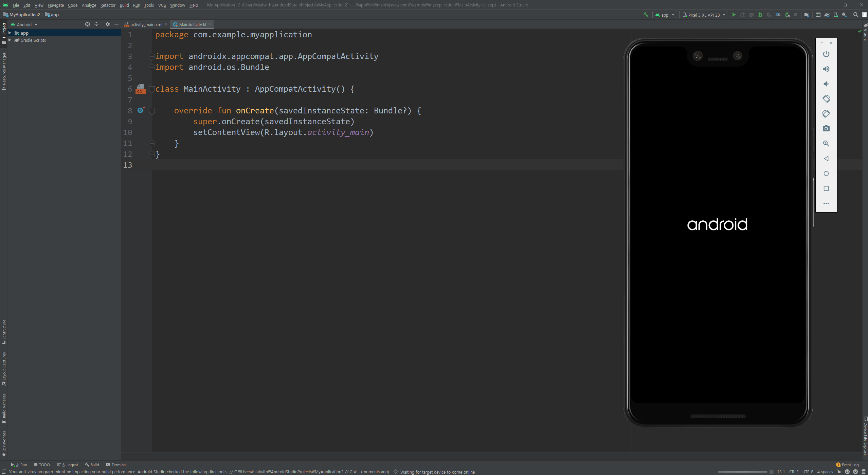Rotate emulator left icon
Viewport: 868px width, 475px height.
(x=826, y=99)
